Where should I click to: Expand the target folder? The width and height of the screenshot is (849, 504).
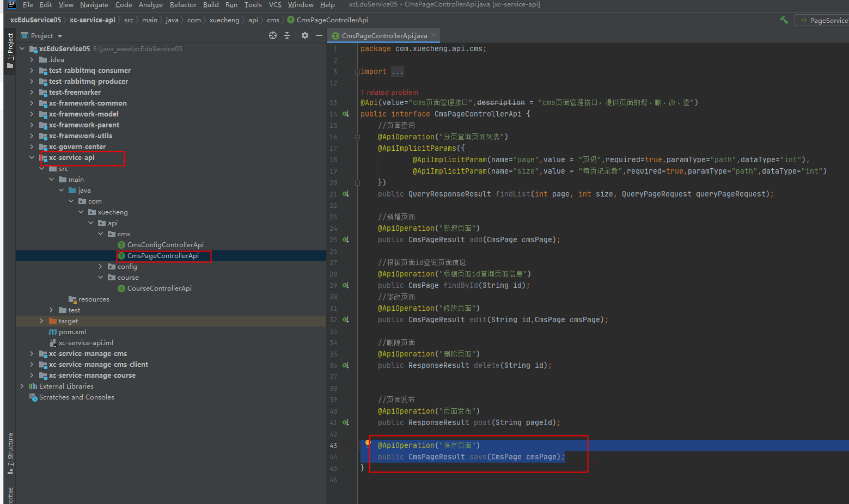pos(41,321)
